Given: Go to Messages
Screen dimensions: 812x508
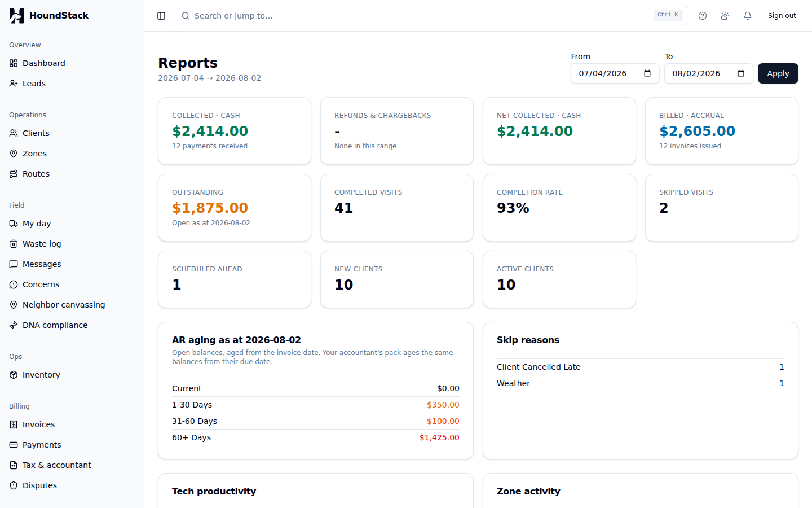Looking at the screenshot, I should [72, 264].
